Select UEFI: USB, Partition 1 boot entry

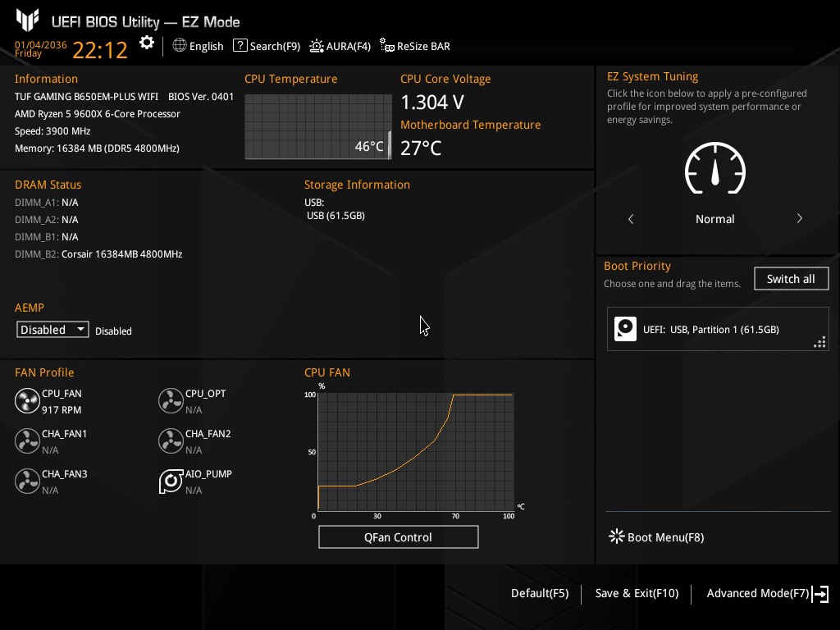point(718,329)
